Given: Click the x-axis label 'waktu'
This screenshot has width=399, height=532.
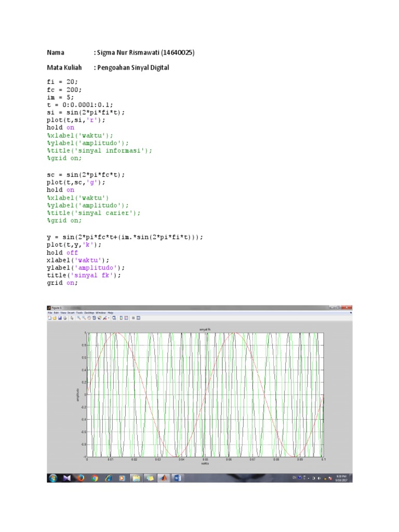Looking at the screenshot, I should [205, 463].
